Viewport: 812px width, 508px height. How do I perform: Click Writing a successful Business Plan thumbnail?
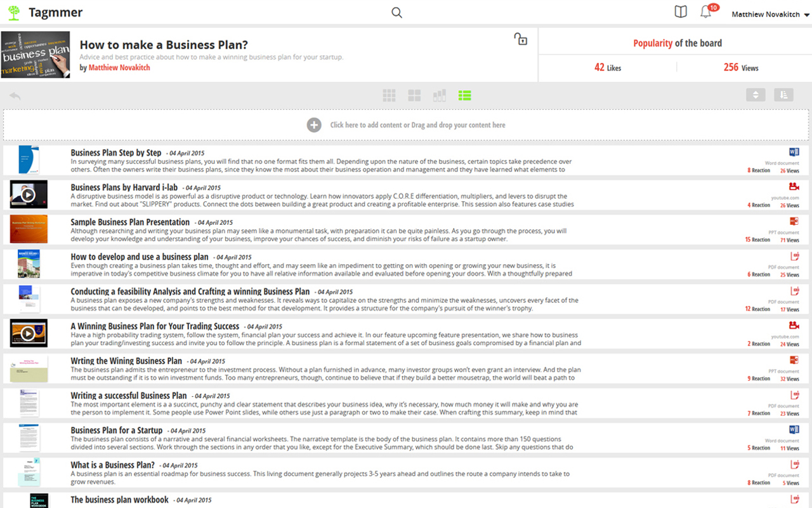[29, 403]
